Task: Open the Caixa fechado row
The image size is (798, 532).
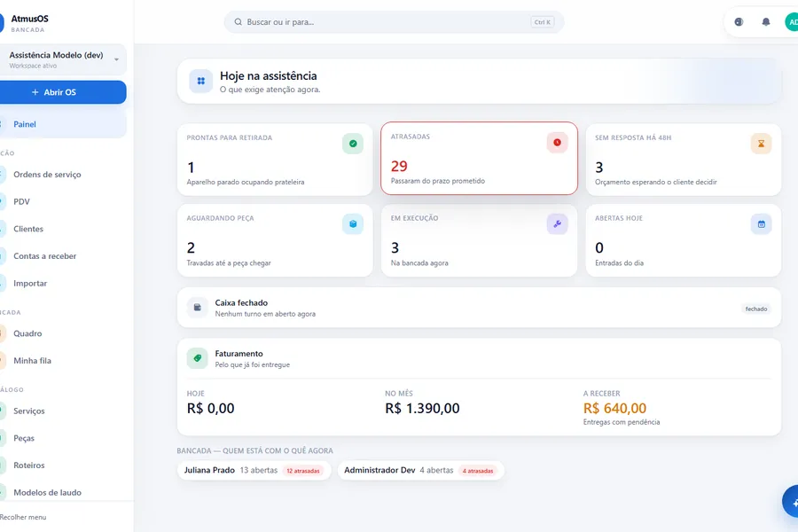Action: (x=479, y=308)
